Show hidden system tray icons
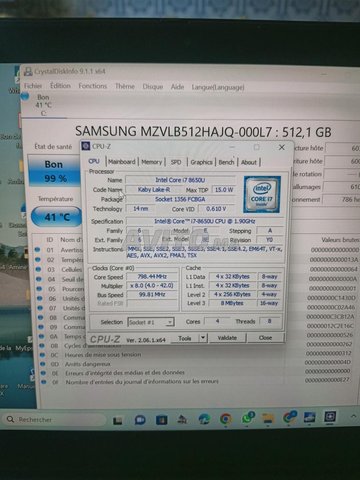Screen dimensions: 360x480 [x=353, y=416]
